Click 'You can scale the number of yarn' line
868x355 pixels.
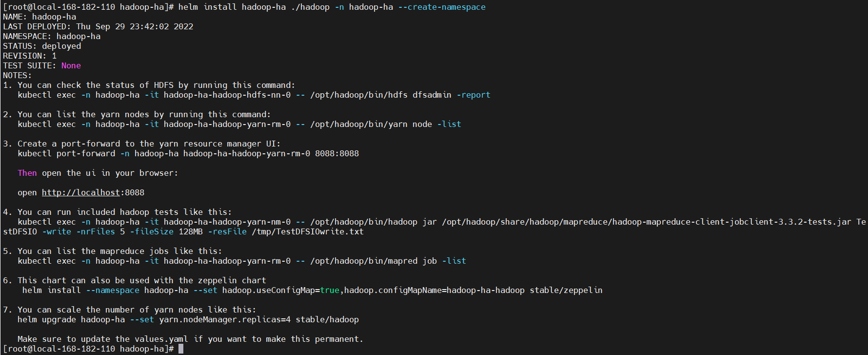129,310
